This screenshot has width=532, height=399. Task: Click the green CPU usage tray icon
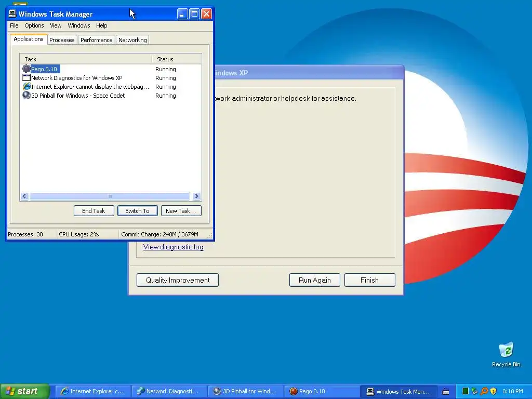pos(465,391)
